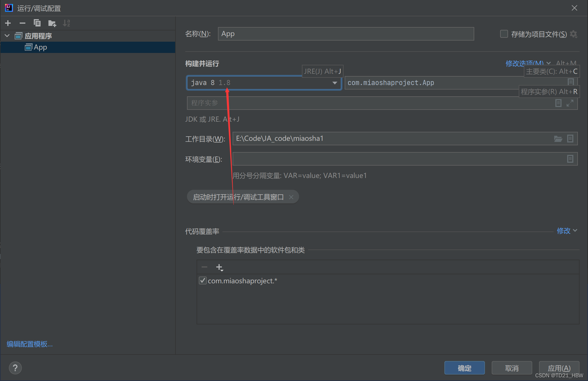The height and width of the screenshot is (381, 588).
Task: Click the add coverage package plus icon
Action: pos(219,267)
